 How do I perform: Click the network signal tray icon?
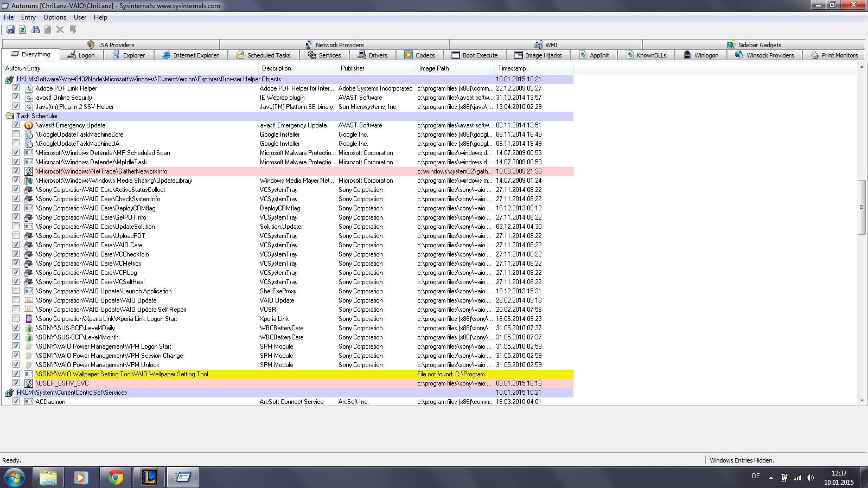point(797,478)
